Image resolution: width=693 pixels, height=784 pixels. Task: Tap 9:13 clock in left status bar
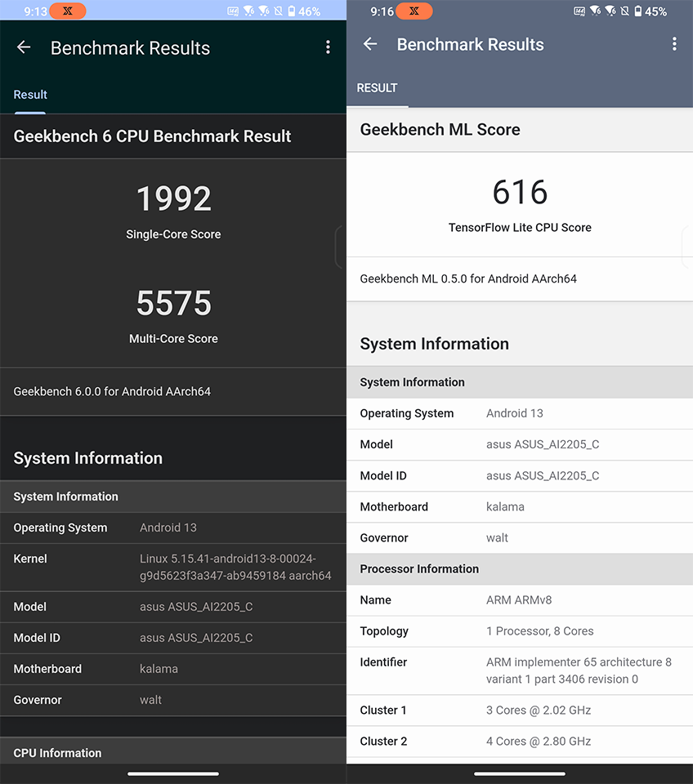35,11
